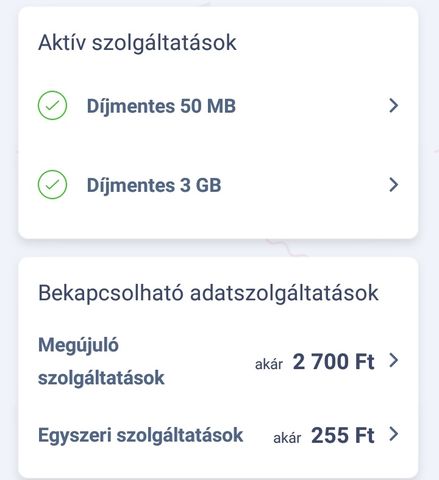Click the 'akár' text before 2 700 Ft
This screenshot has height=480, width=439.
[x=269, y=364]
